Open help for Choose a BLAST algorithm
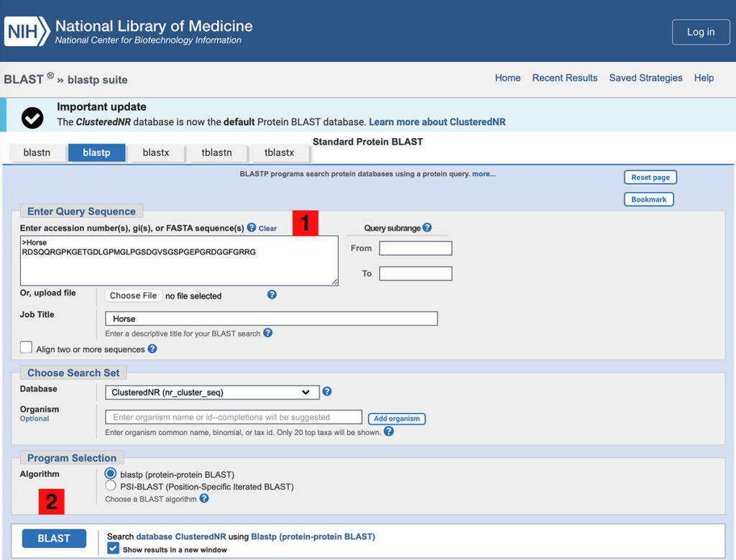The image size is (736, 560). tap(203, 498)
